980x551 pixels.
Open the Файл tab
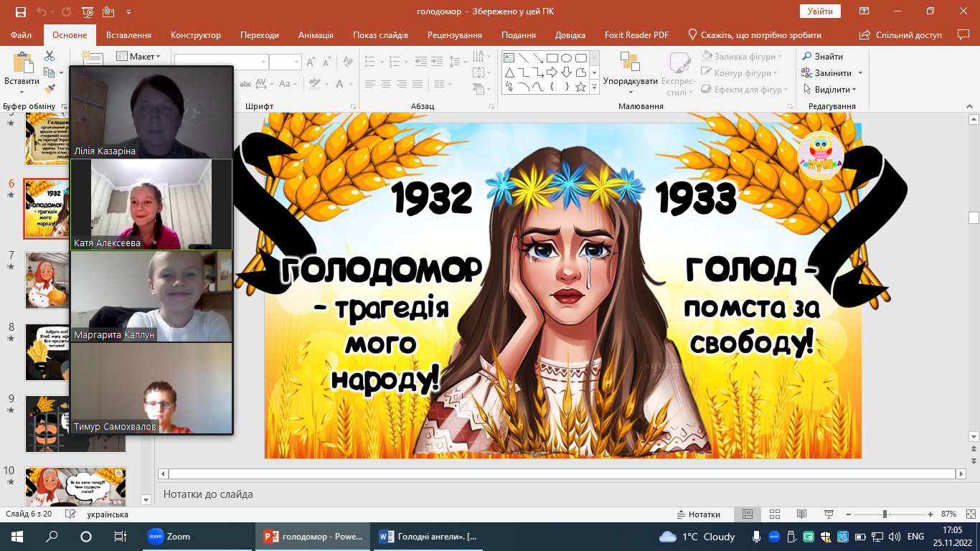[x=22, y=35]
